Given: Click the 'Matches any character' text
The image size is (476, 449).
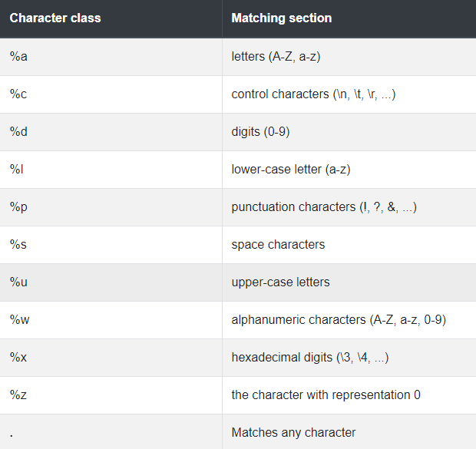Looking at the screenshot, I should [x=293, y=432].
